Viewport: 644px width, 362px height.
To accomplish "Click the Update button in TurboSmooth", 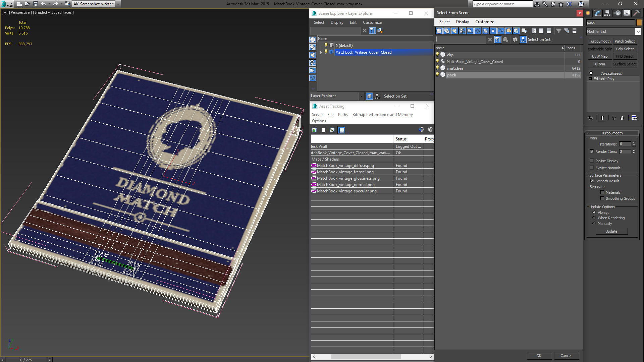I will (611, 231).
